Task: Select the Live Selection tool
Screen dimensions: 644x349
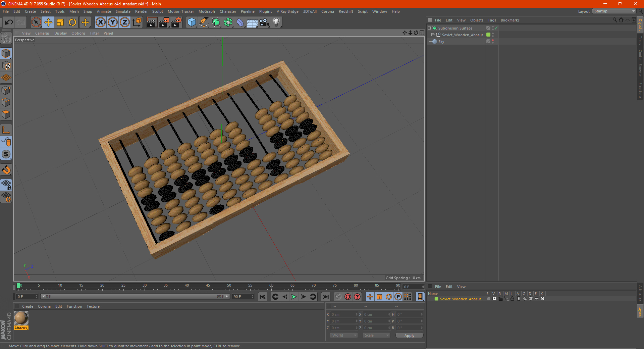Action: tap(36, 22)
